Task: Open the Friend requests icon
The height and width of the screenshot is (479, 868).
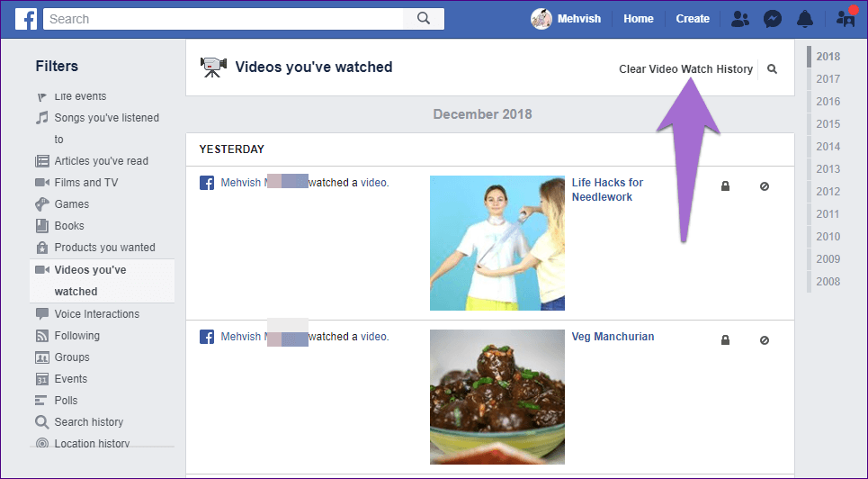Action: [x=739, y=19]
